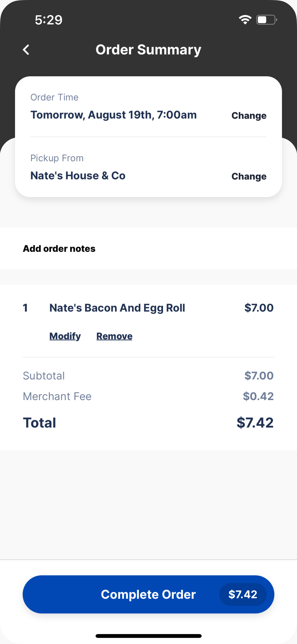Viewport: 297px width, 644px height.
Task: Tap the Subtotal row
Action: 148,375
